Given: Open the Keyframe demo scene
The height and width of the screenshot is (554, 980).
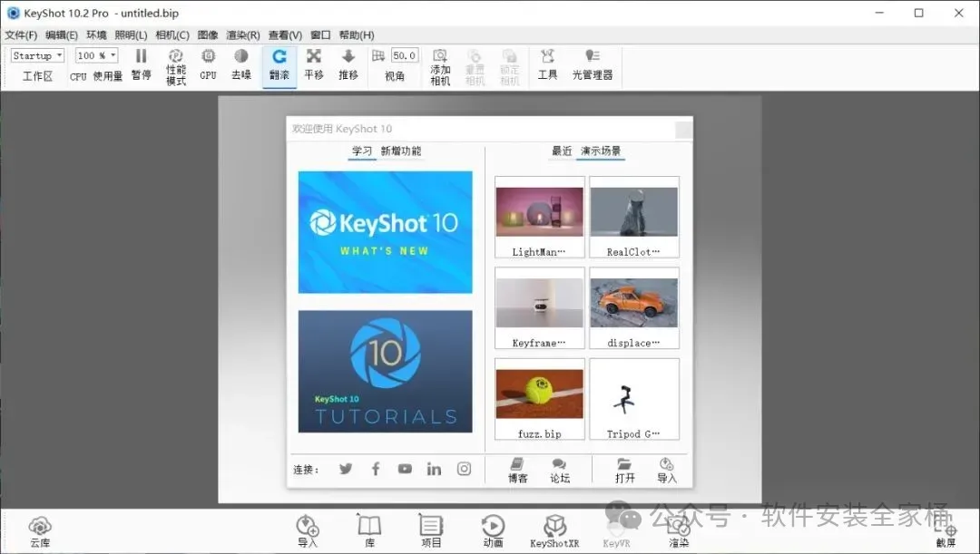Looking at the screenshot, I should tap(539, 308).
